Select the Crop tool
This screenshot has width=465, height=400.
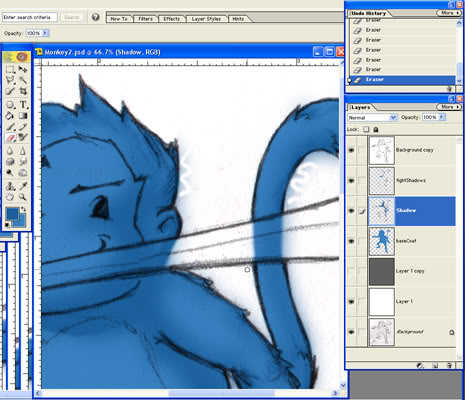(x=23, y=91)
